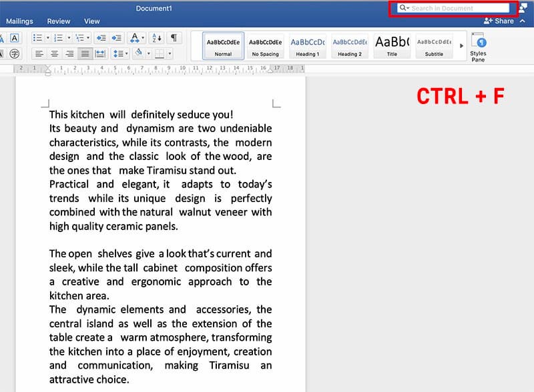Apply the Heading 1 style
Viewport: 534px width, 392px height.
[x=307, y=45]
